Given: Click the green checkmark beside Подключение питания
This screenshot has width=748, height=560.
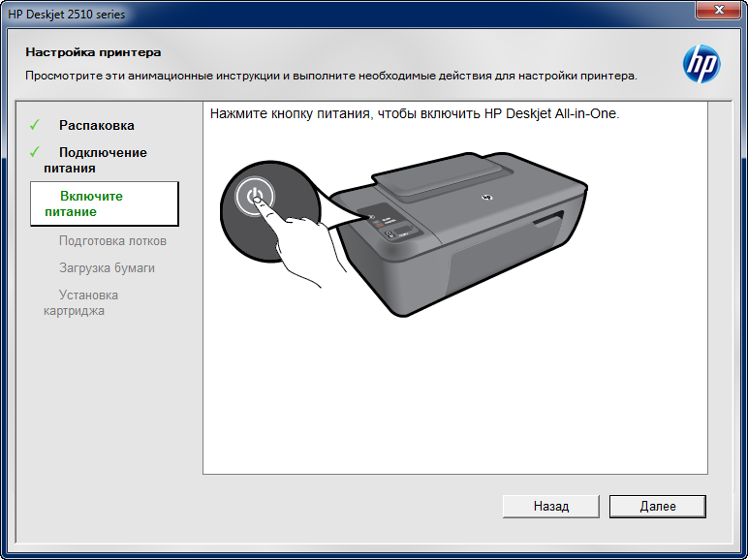Looking at the screenshot, I should pos(34,152).
